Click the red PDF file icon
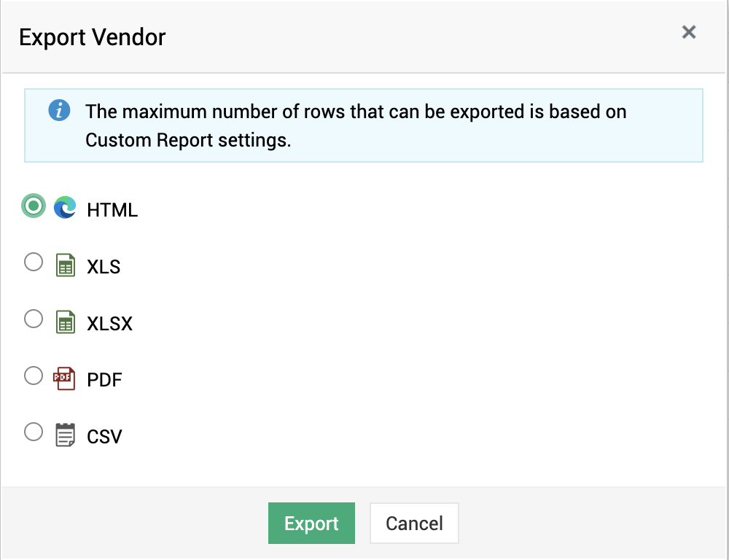The height and width of the screenshot is (560, 729). (64, 378)
